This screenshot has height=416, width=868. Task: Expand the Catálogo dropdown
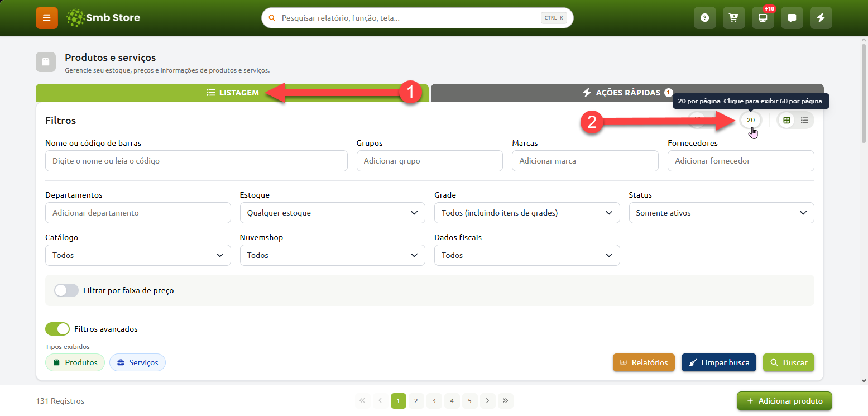[x=138, y=255]
